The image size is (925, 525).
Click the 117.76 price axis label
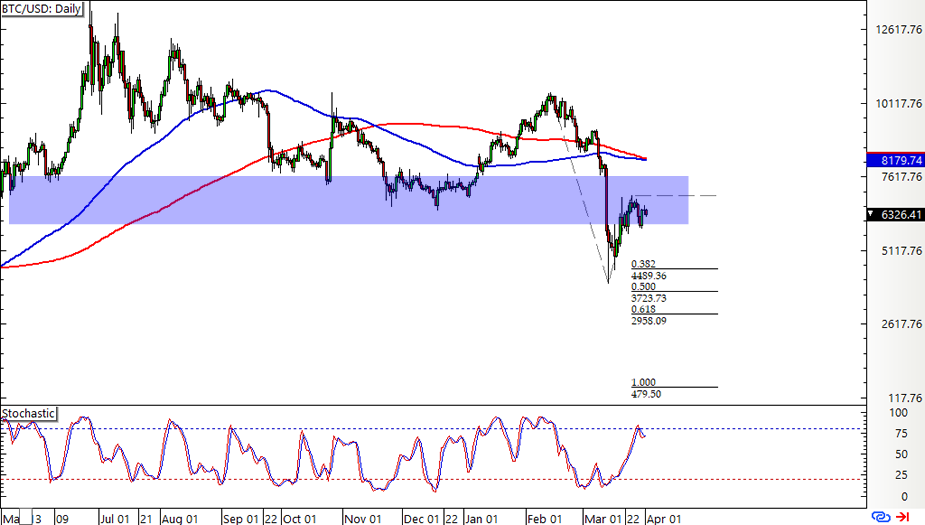[903, 398]
